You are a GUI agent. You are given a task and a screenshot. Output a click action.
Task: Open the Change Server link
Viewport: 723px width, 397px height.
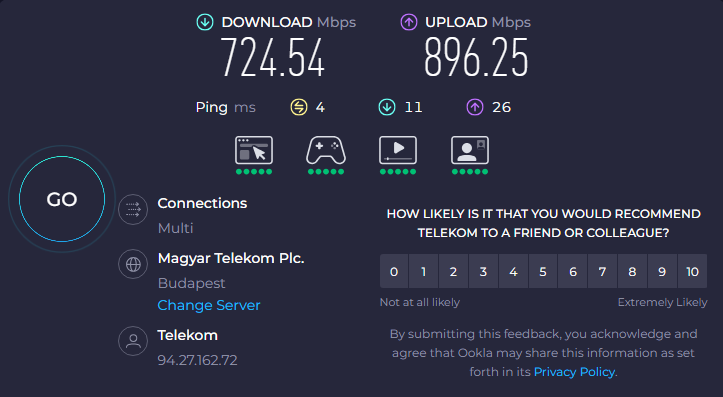click(209, 305)
